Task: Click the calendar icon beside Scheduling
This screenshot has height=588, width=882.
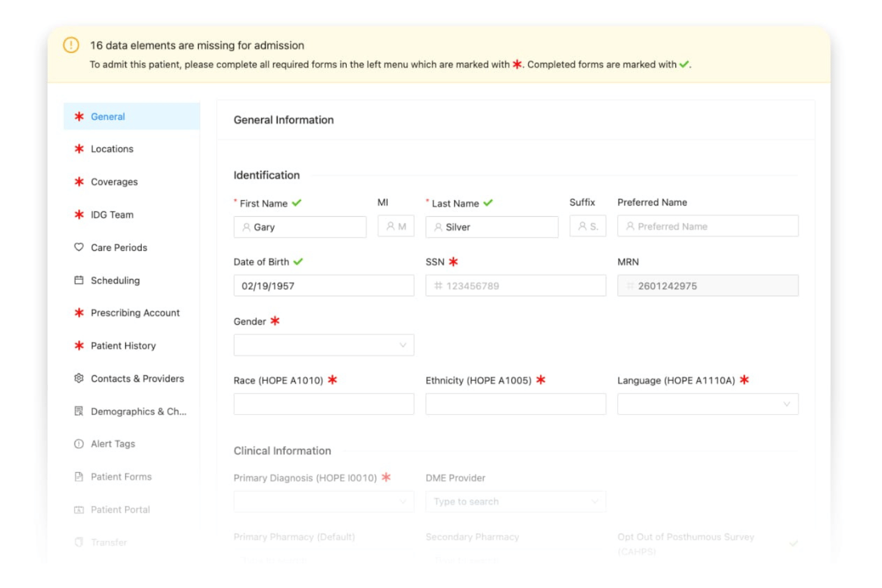Action: click(79, 279)
